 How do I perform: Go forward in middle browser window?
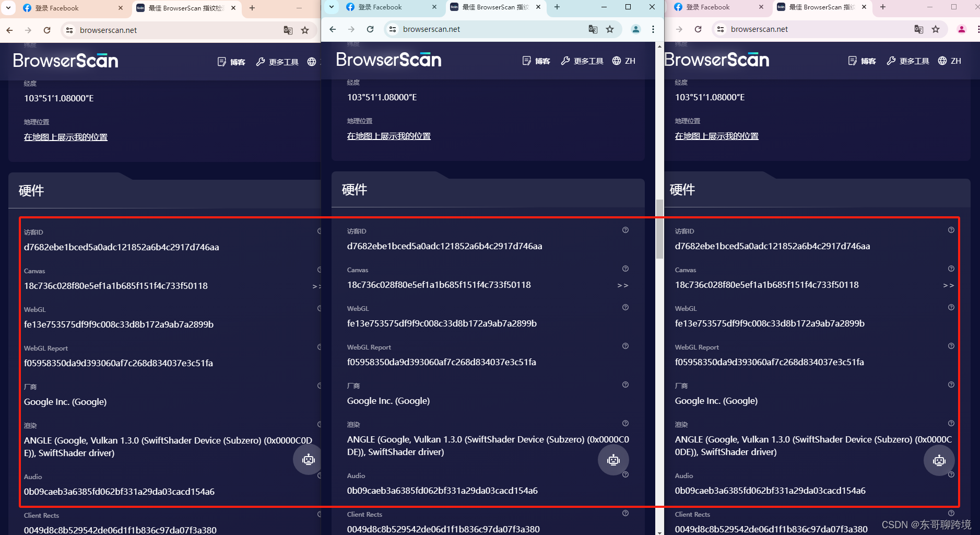[x=351, y=29]
